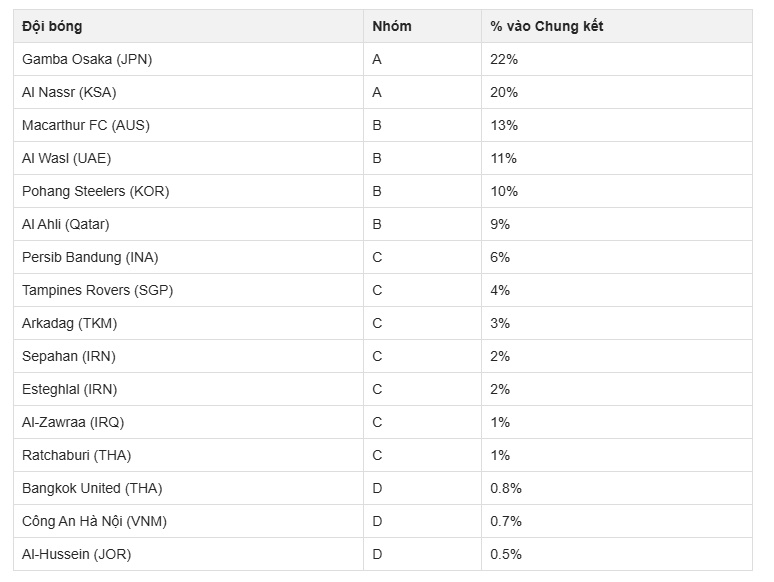Select the Al Ahli (Qatar) cell

pos(66,224)
